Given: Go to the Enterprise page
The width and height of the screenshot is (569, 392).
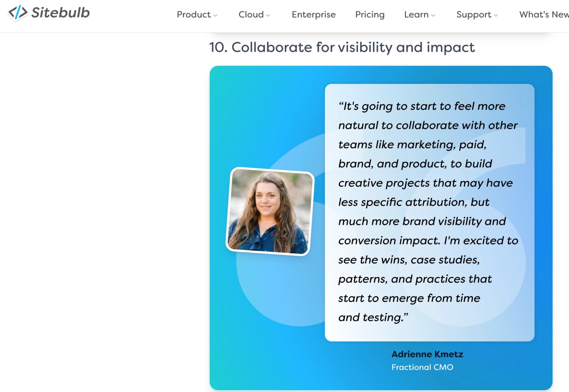Looking at the screenshot, I should (x=314, y=15).
